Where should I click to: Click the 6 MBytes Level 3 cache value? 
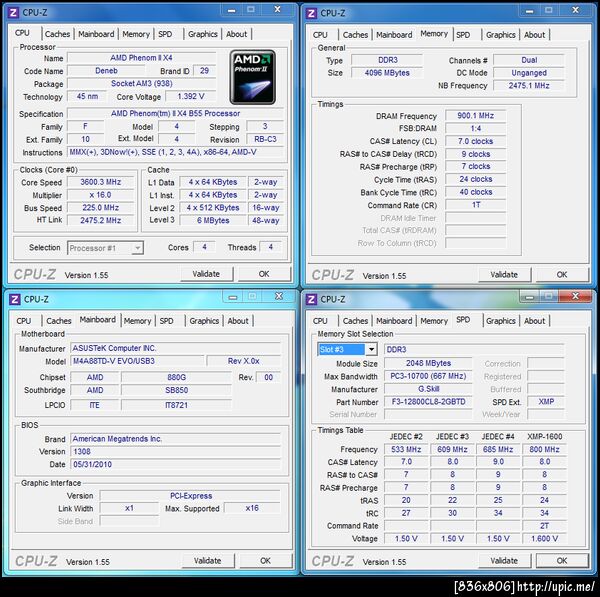click(x=213, y=220)
